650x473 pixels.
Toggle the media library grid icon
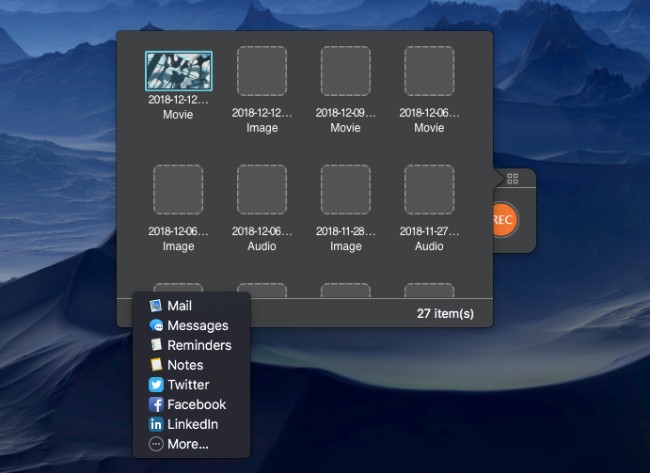[513, 179]
